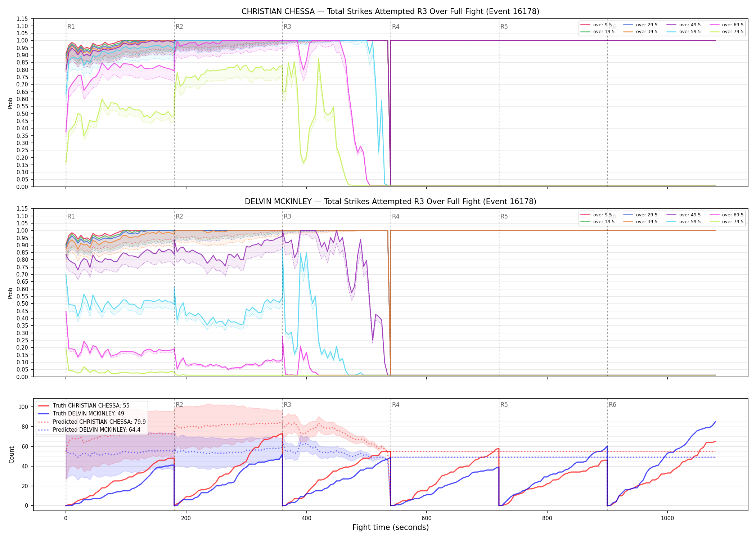The image size is (756, 540).
Task: Click the Count axis tick label 20
Action: [24, 486]
